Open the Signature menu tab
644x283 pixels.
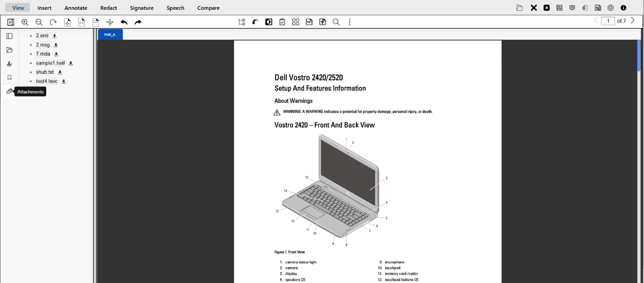(x=142, y=8)
